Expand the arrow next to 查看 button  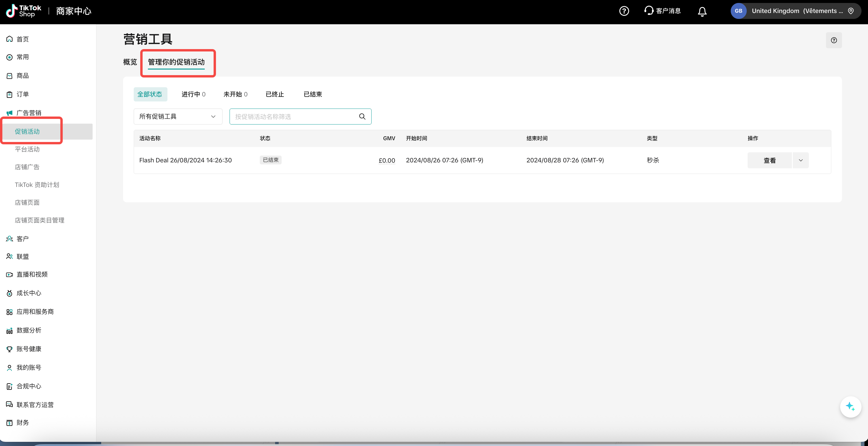point(801,160)
